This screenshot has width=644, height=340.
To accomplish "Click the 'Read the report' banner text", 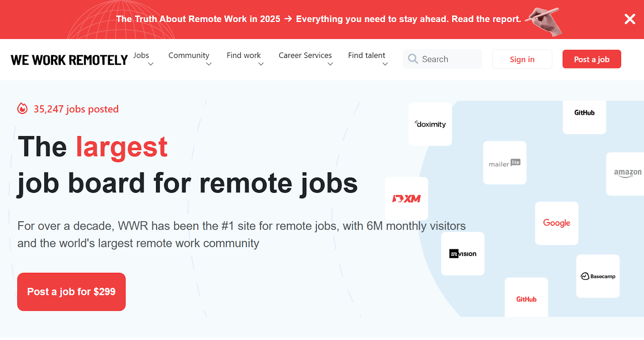I will tap(486, 19).
